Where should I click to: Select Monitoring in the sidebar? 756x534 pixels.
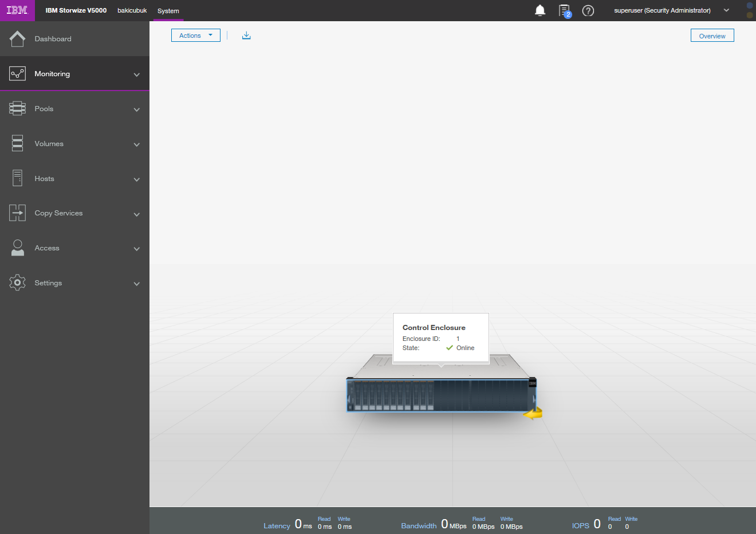tap(74, 73)
